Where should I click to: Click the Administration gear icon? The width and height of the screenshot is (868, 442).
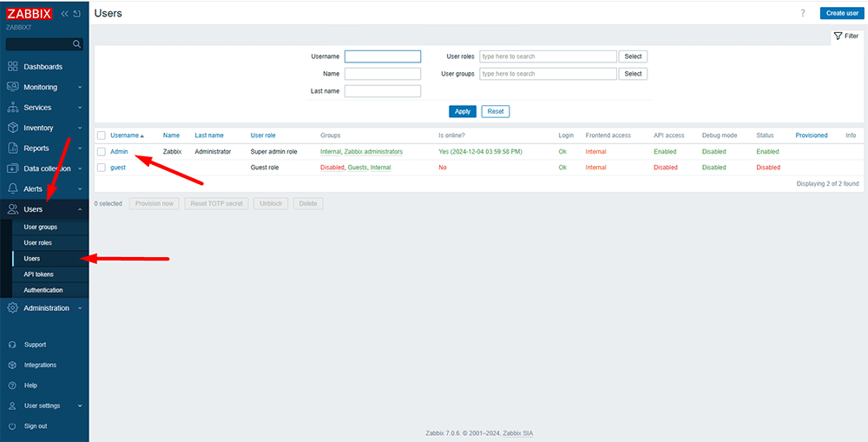pyautogui.click(x=13, y=308)
